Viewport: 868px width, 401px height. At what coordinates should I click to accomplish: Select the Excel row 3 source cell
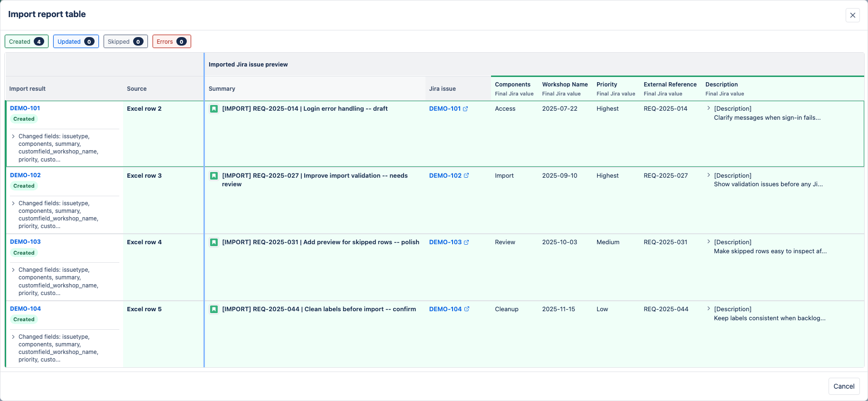164,200
